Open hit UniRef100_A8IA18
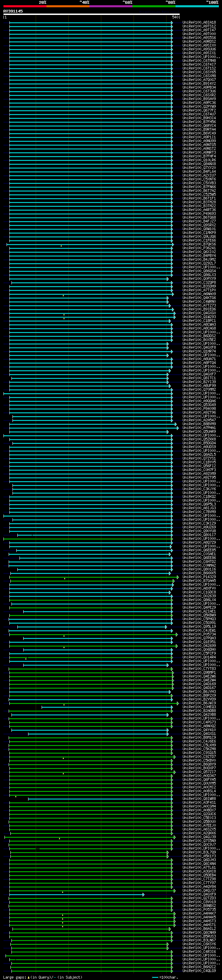222x980 pixels. pyautogui.click(x=199, y=23)
